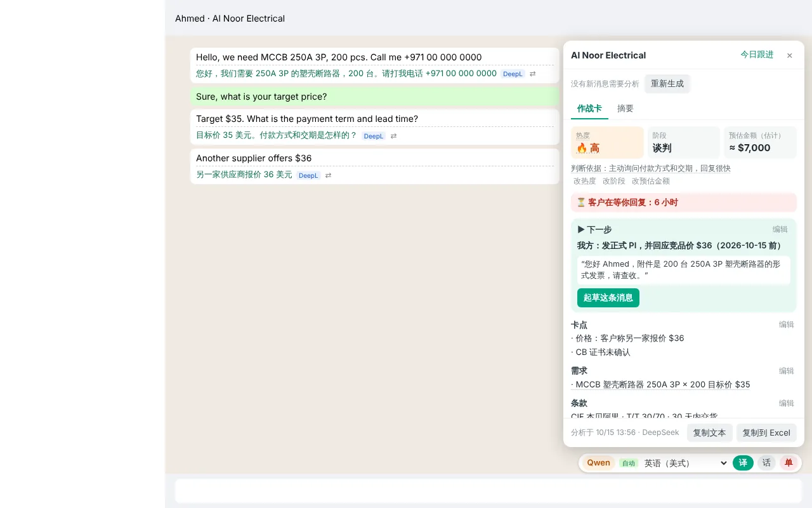This screenshot has height=508, width=812.
Task: Click 编辑 next to 卡点
Action: [787, 324]
